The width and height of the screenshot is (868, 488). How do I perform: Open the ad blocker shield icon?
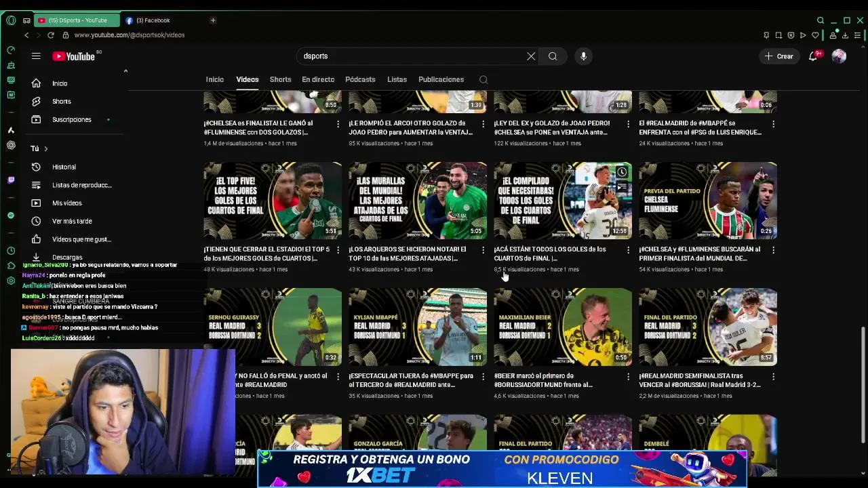click(x=791, y=35)
